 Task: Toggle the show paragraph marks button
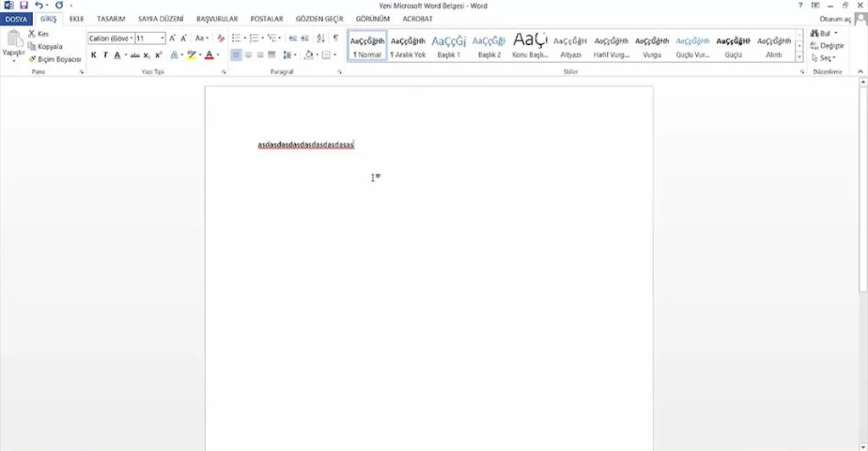pyautogui.click(x=336, y=38)
